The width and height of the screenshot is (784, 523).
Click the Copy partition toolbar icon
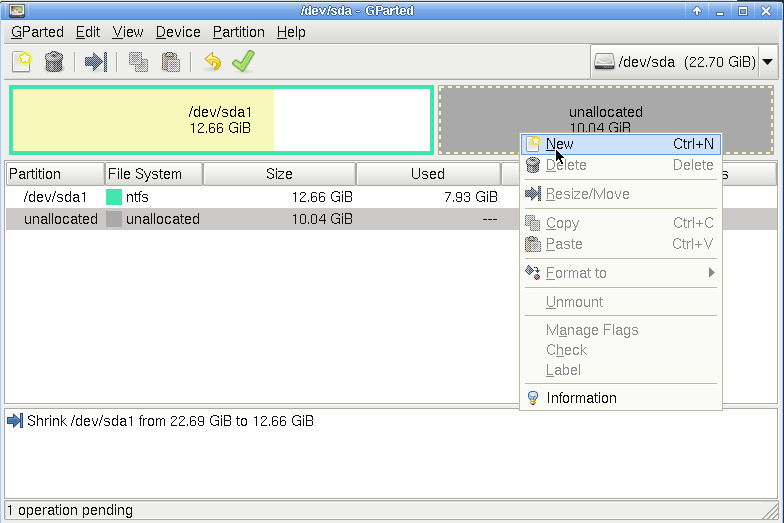[138, 62]
